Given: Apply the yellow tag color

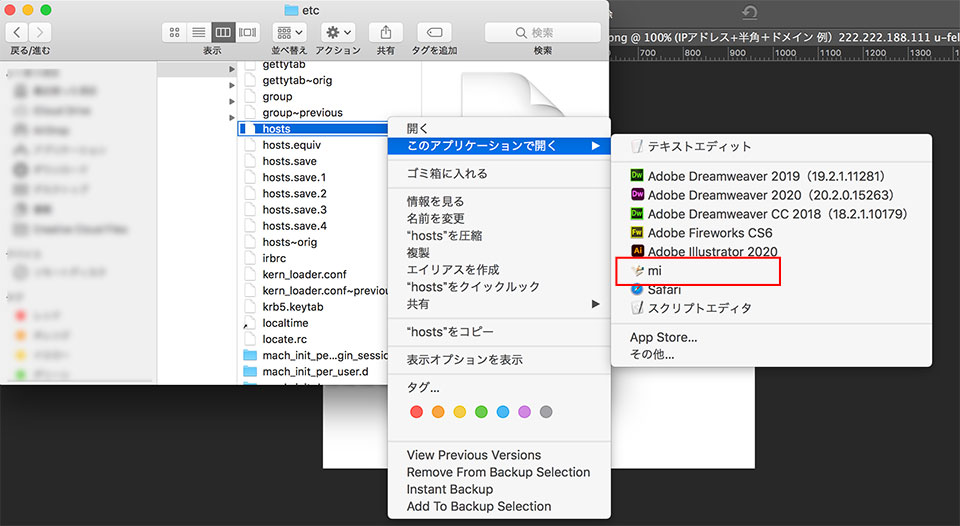Looking at the screenshot, I should (x=460, y=412).
